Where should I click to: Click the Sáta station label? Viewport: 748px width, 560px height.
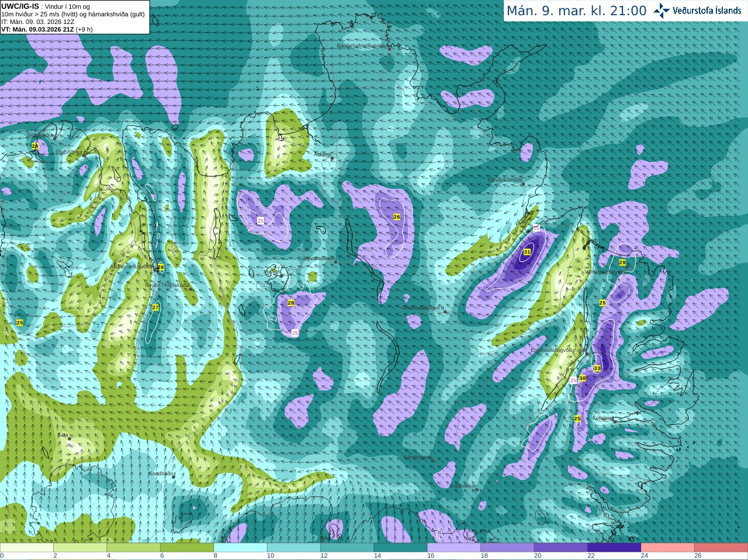pyautogui.click(x=63, y=435)
